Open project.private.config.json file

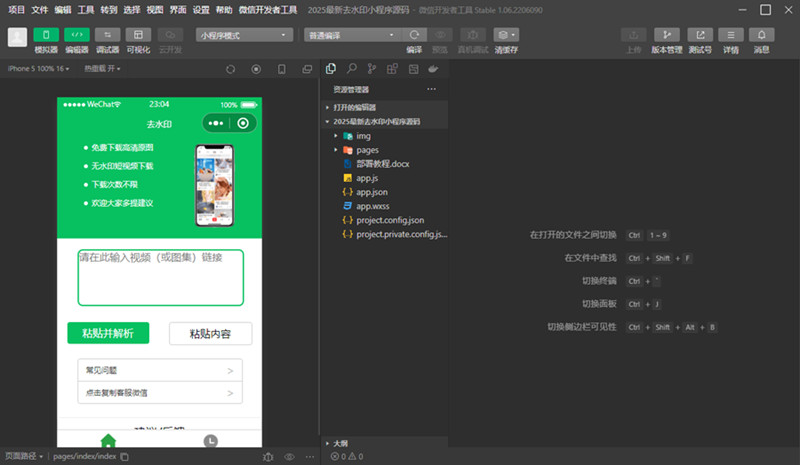tap(385, 234)
